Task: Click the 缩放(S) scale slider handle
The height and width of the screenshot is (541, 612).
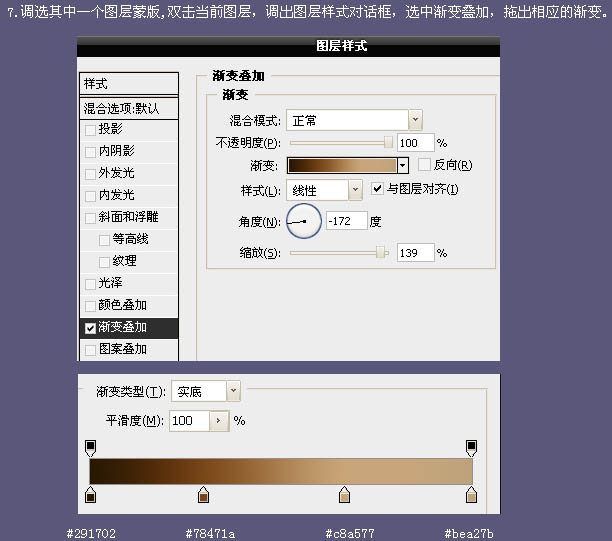Action: click(x=380, y=253)
